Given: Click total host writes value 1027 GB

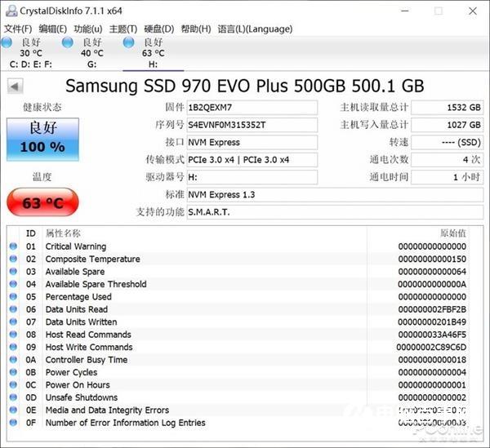Looking at the screenshot, I should pos(448,125).
